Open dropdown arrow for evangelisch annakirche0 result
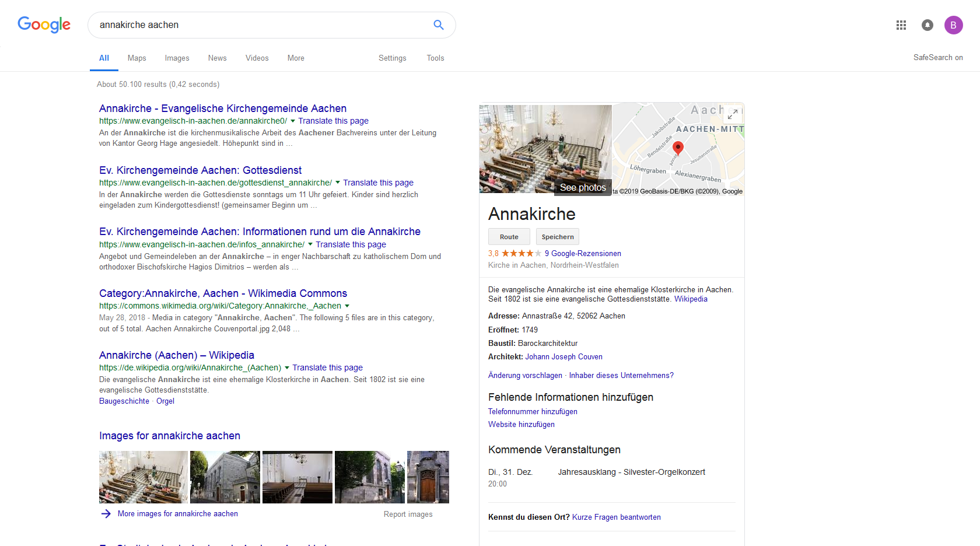Viewport: 980px width, 546px height. point(293,121)
